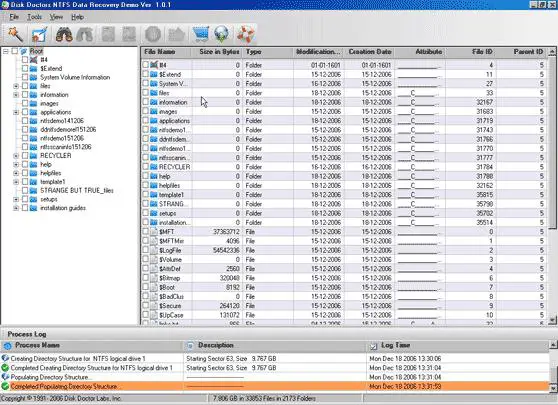Sort by File ID column header
The height and width of the screenshot is (405, 558).
point(471,52)
